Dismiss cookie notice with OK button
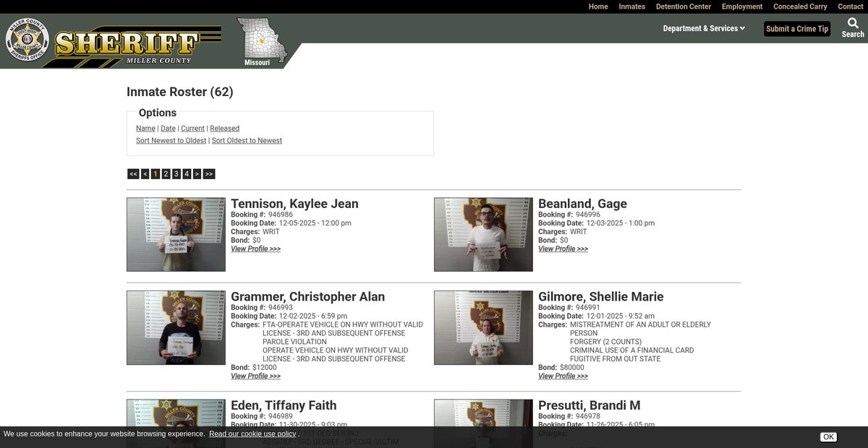Viewport: 868px width, 448px height. (828, 437)
